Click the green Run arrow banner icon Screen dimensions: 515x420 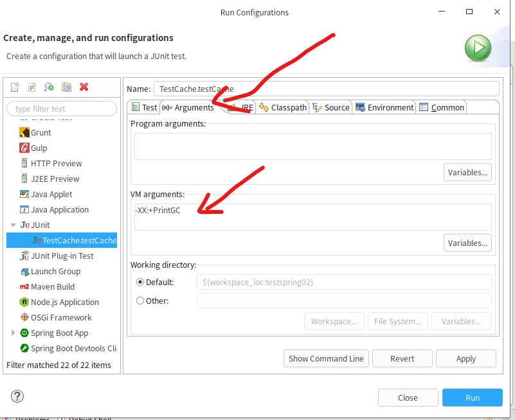(x=478, y=48)
